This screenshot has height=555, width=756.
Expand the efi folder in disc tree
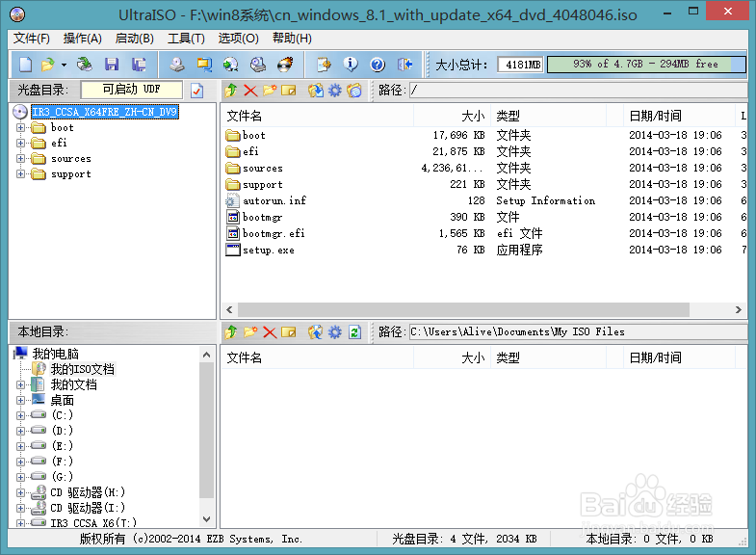pos(20,144)
